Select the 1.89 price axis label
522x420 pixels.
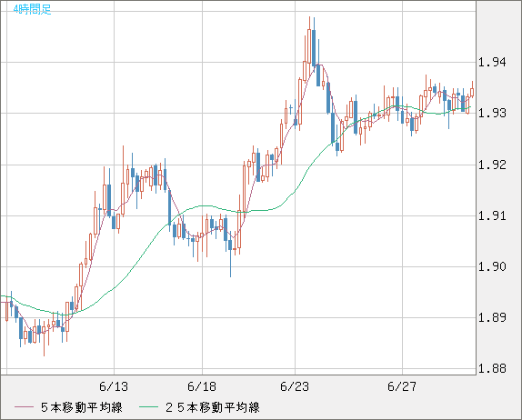tap(492, 317)
